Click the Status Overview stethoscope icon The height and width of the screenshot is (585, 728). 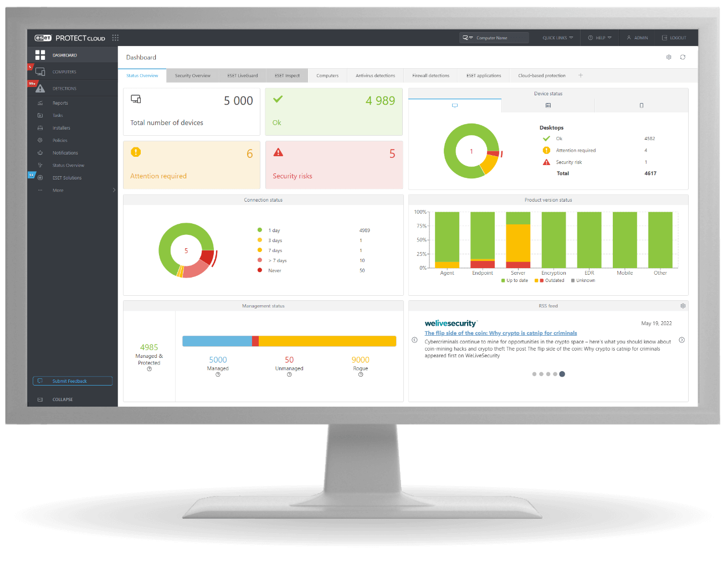pyautogui.click(x=40, y=165)
